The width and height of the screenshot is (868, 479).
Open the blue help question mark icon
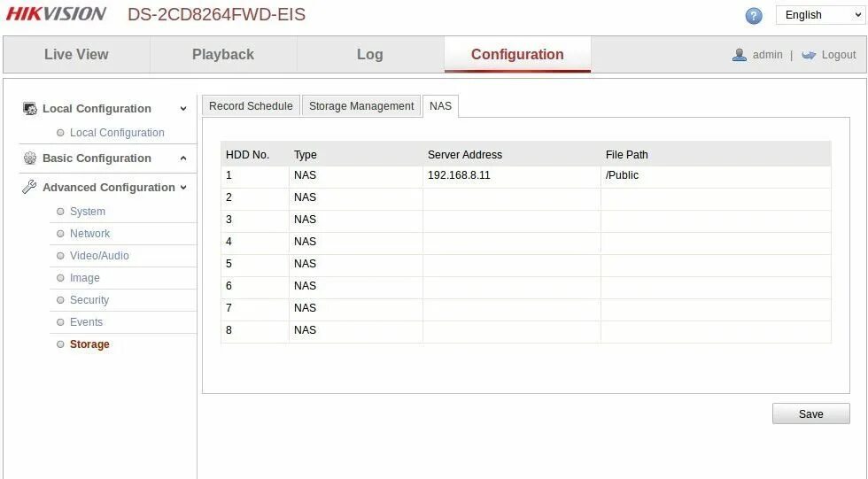point(754,15)
